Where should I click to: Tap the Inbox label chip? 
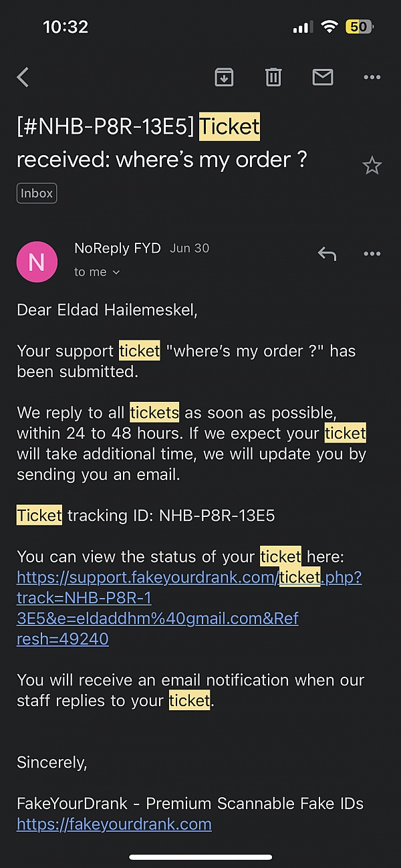(37, 193)
